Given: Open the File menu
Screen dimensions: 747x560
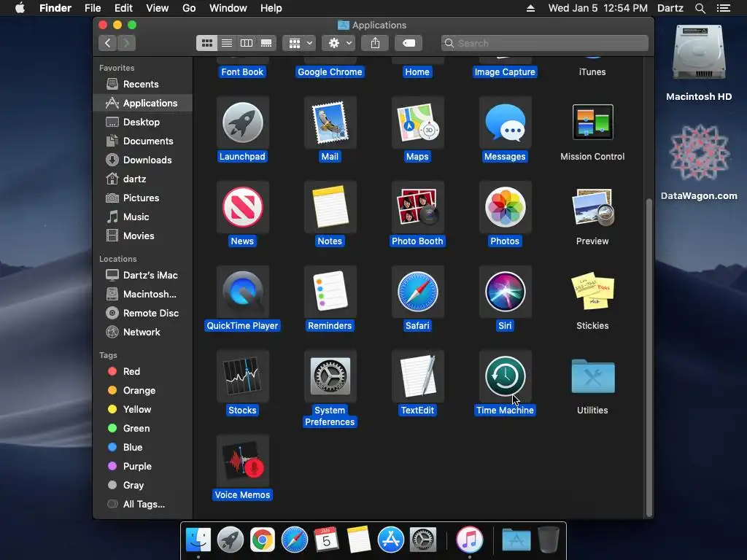Looking at the screenshot, I should click(x=93, y=8).
